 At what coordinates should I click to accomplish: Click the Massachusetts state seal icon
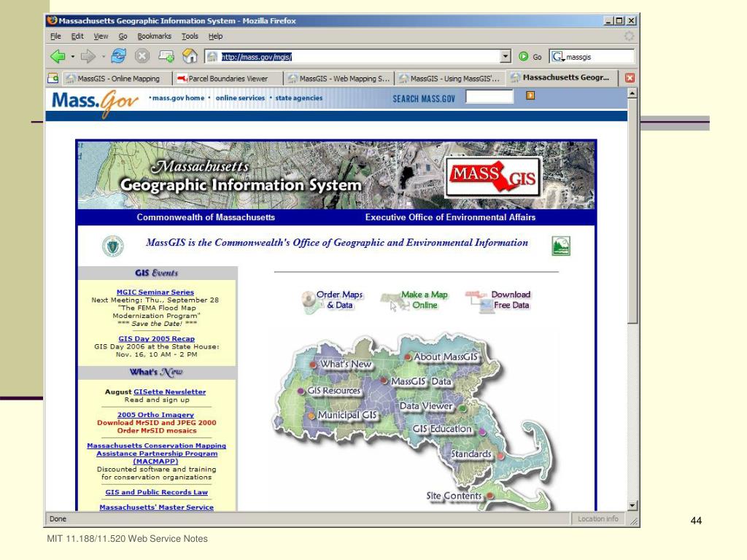tap(113, 246)
